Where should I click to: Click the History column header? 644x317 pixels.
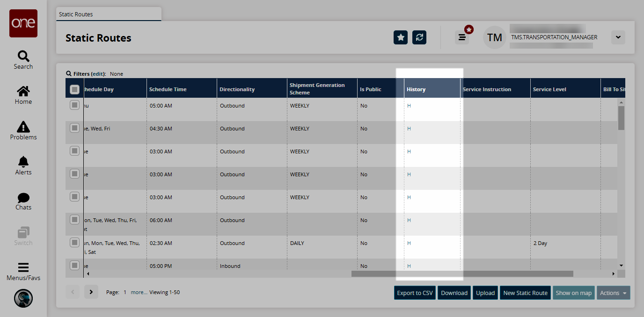tap(432, 89)
